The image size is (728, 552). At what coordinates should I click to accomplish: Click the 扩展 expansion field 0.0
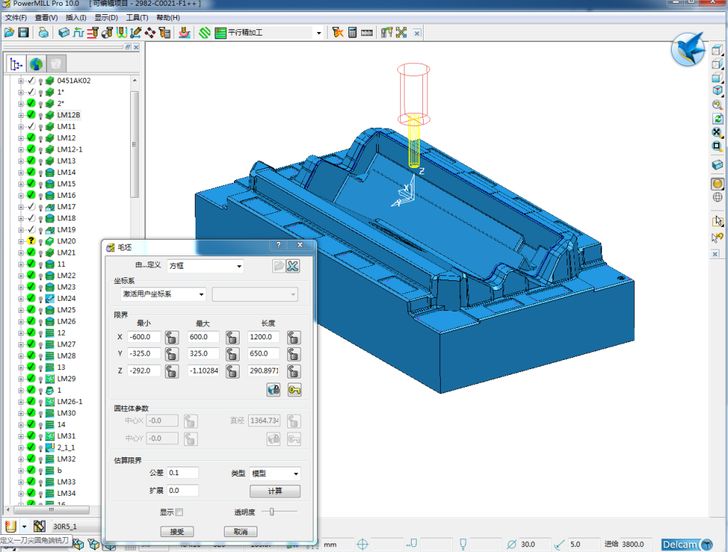(182, 491)
